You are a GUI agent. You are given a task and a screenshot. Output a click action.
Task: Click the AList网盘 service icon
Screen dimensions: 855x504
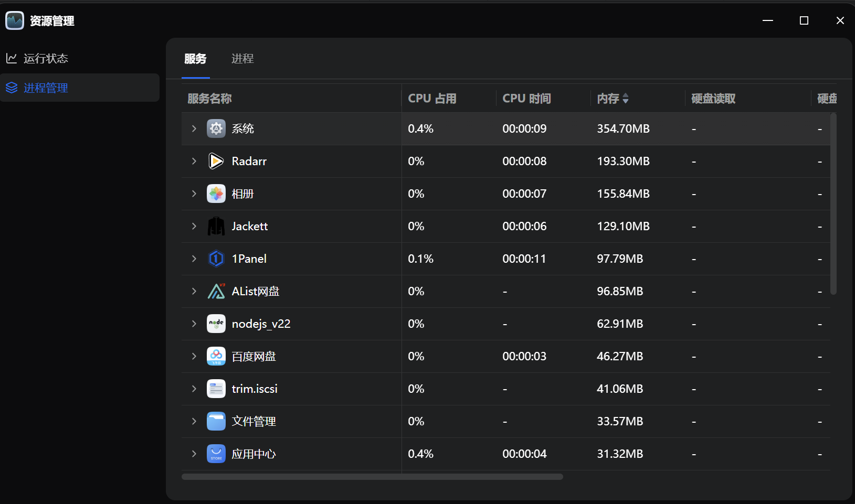click(216, 291)
